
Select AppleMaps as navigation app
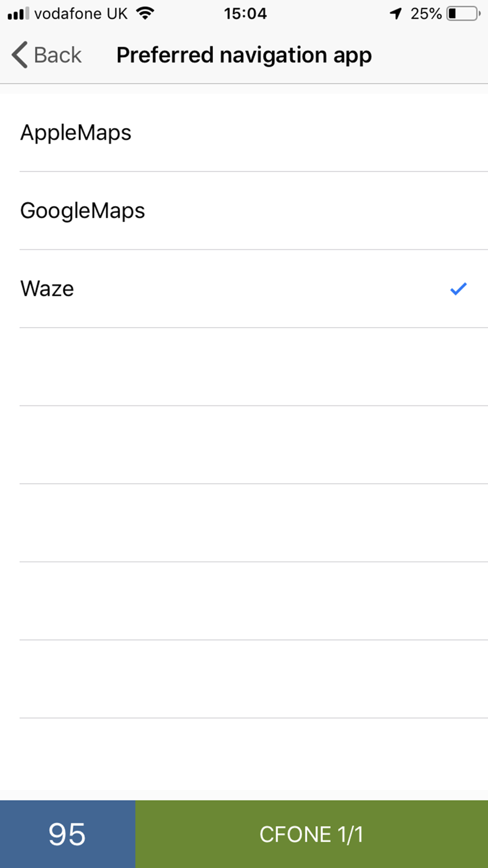click(76, 133)
